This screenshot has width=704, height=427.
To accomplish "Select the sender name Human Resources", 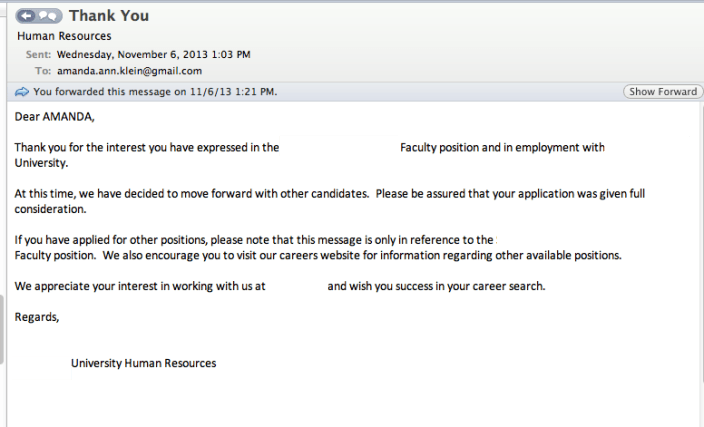I will [x=65, y=36].
